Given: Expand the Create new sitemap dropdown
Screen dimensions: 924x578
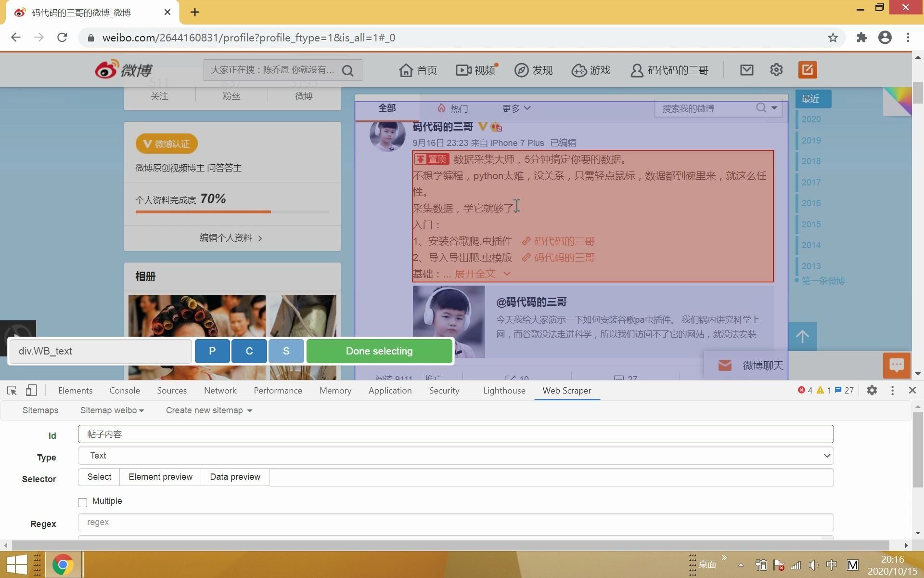Looking at the screenshot, I should (x=209, y=410).
